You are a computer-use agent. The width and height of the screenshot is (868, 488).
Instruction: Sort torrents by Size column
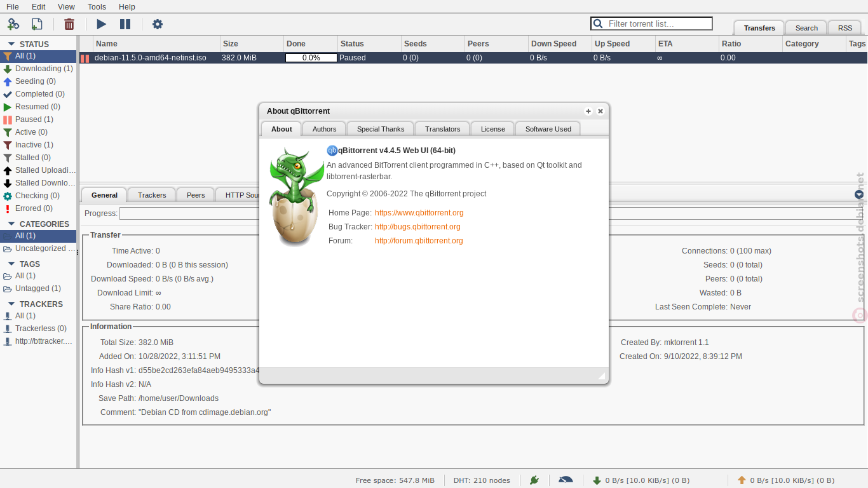[x=252, y=44]
